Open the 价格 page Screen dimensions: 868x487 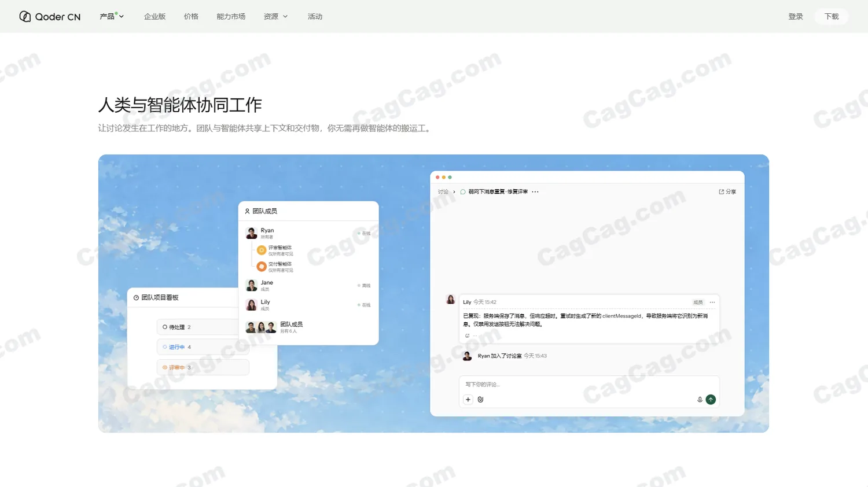point(191,16)
